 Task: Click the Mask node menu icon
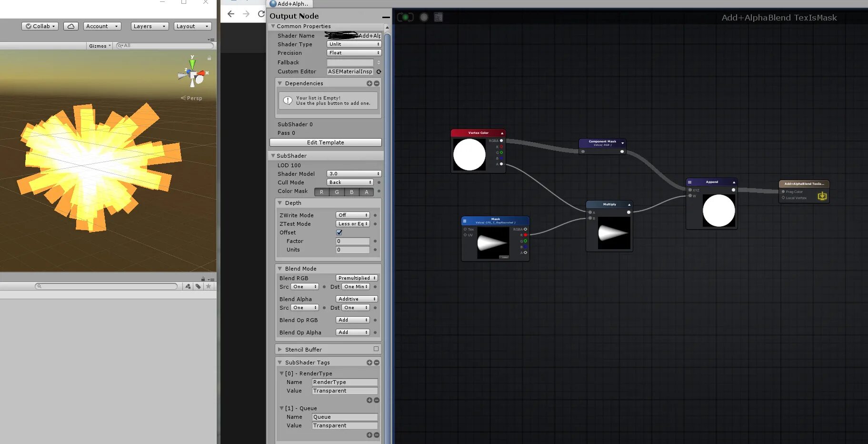coord(465,221)
